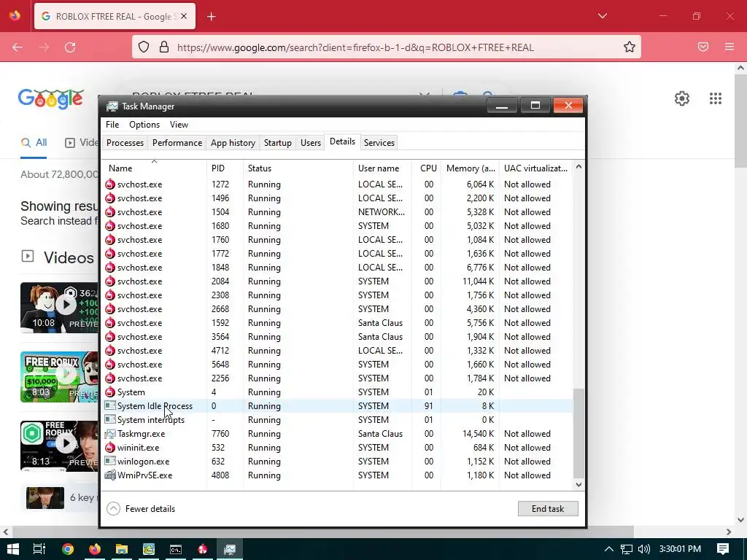Viewport: 747px width, 560px height.
Task: Click the Task Manager vertical scrollbar thumb
Action: click(578, 433)
